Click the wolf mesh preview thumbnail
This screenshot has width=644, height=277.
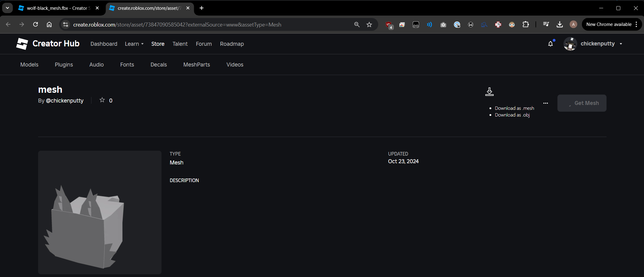click(100, 212)
